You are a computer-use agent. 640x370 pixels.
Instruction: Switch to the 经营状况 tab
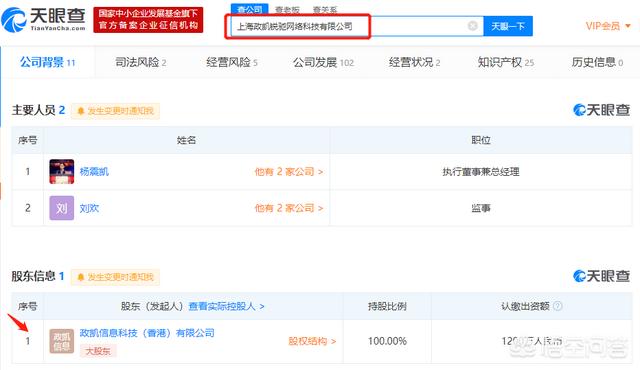tap(414, 62)
